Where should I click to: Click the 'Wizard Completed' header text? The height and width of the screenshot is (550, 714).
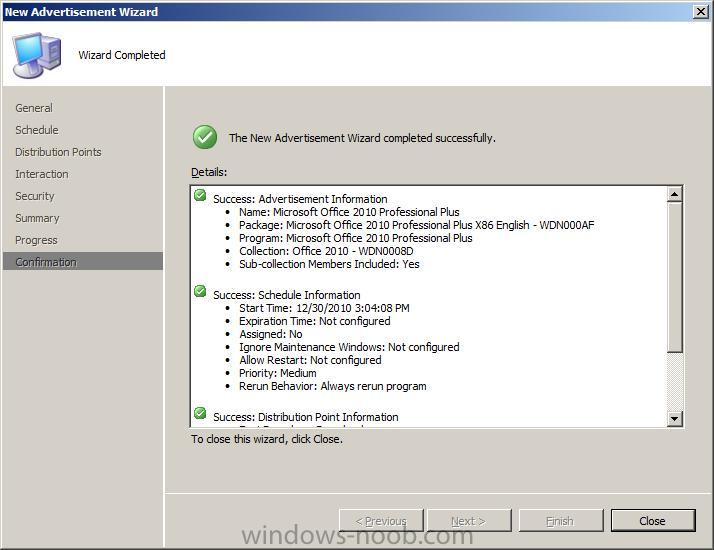[x=122, y=55]
